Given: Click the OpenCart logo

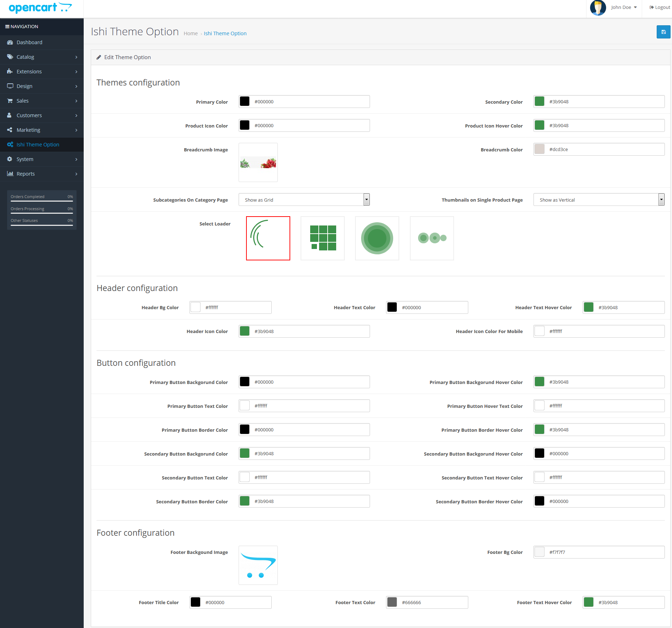Looking at the screenshot, I should 41,7.
